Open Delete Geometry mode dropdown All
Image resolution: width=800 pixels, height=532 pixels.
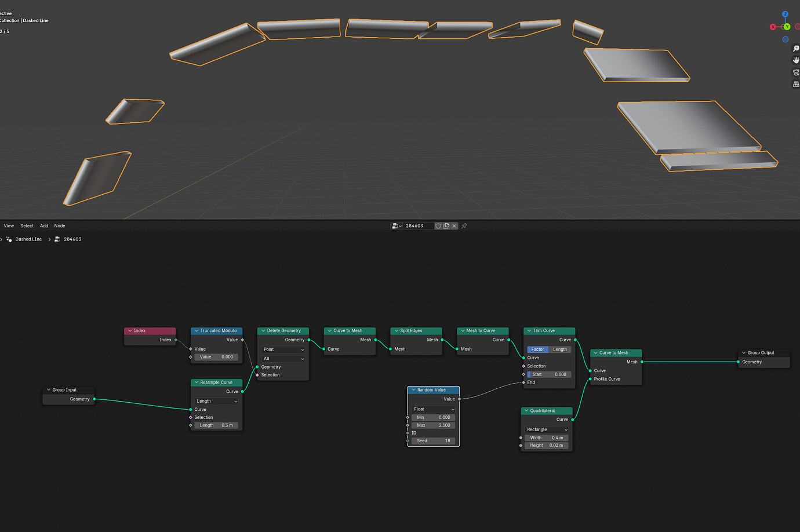pos(283,359)
